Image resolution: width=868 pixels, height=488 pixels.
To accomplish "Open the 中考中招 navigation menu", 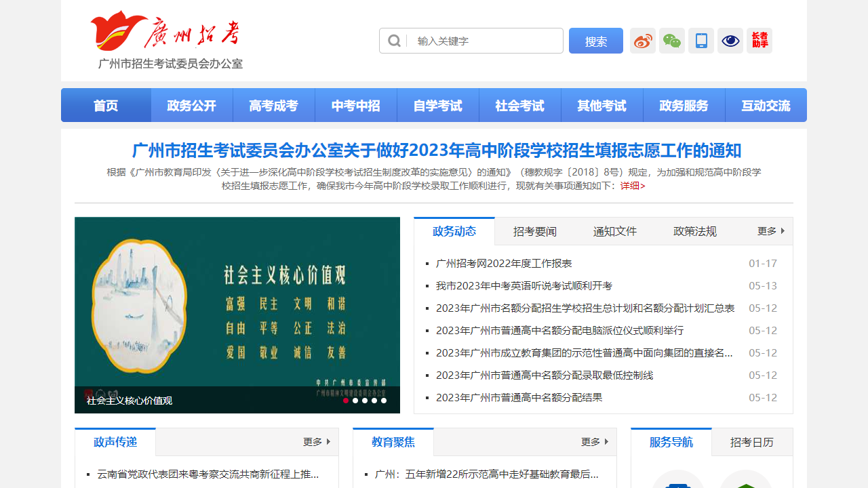I will click(356, 105).
